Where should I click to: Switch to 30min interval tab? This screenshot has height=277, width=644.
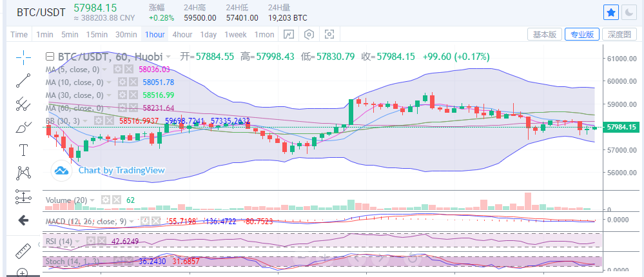click(x=126, y=35)
